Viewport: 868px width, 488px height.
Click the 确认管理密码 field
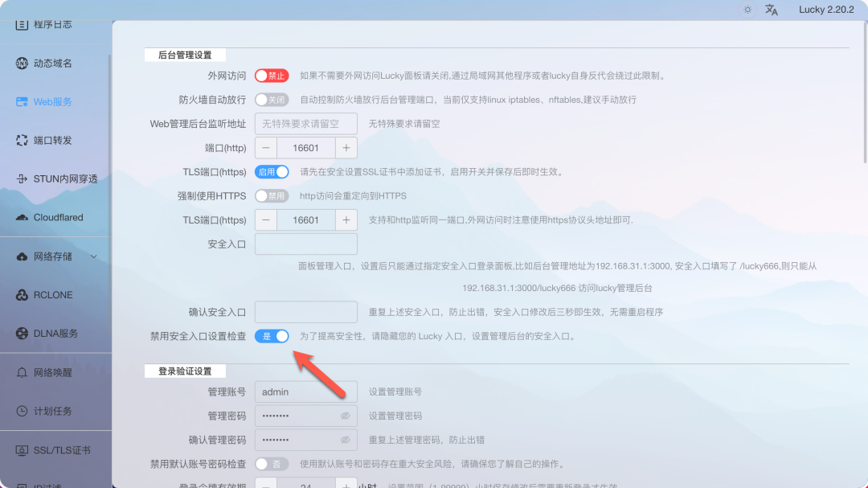point(305,440)
